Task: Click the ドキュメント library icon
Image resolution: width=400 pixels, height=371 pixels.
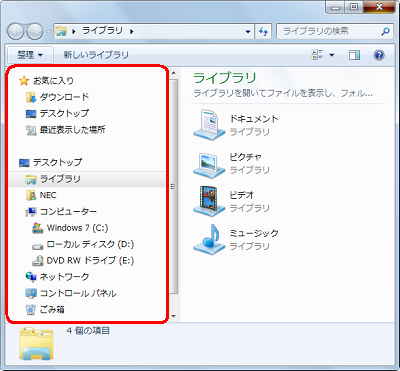Action: click(x=209, y=125)
